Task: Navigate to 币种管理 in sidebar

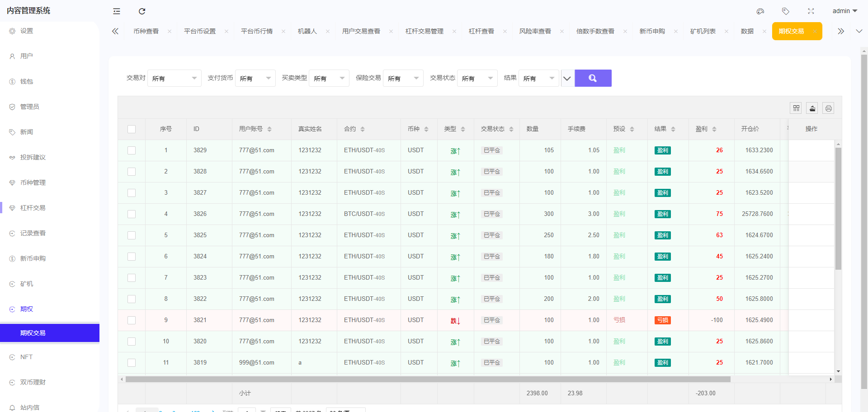Action: pos(33,183)
